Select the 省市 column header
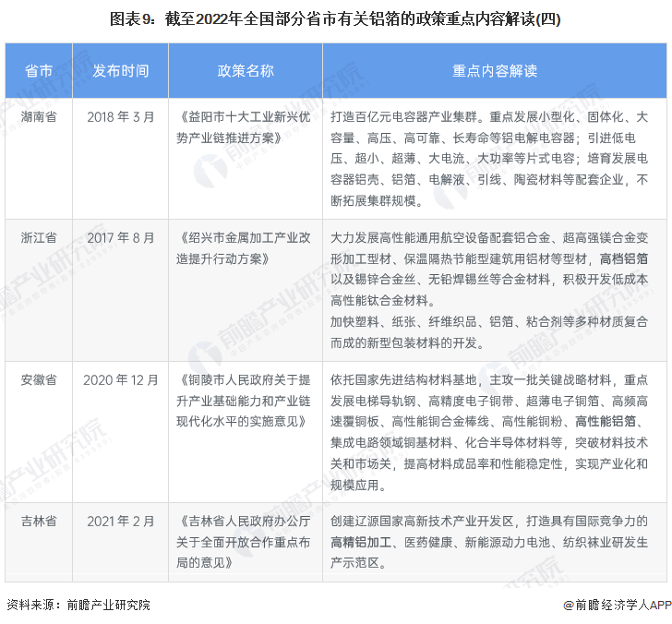 [39, 71]
